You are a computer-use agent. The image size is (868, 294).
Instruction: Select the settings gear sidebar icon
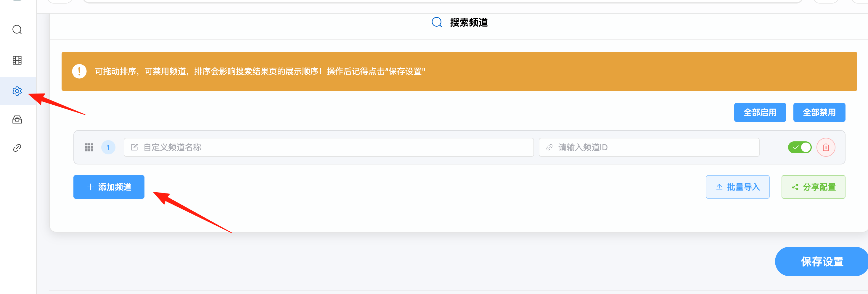(17, 91)
